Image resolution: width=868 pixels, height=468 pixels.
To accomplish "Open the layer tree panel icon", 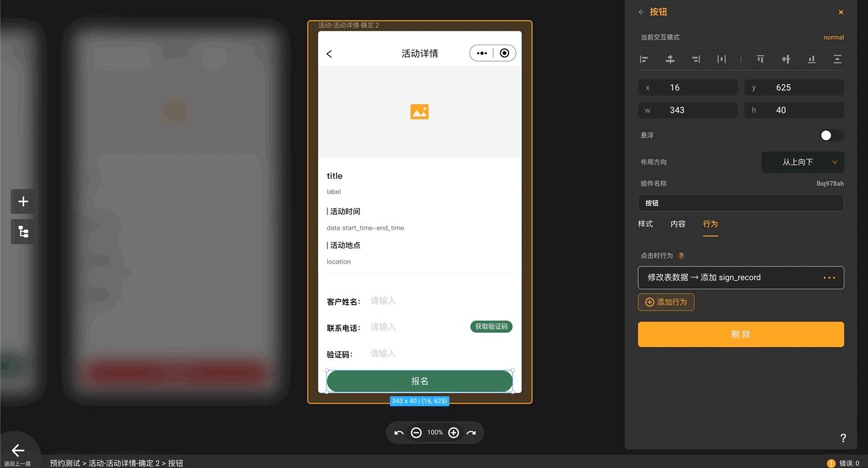I will click(22, 232).
